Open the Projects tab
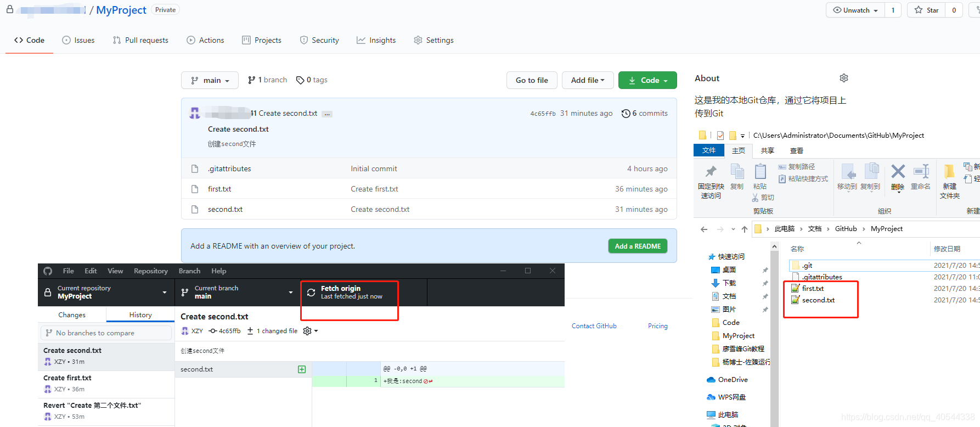Viewport: 980px width, 427px height. [262, 40]
